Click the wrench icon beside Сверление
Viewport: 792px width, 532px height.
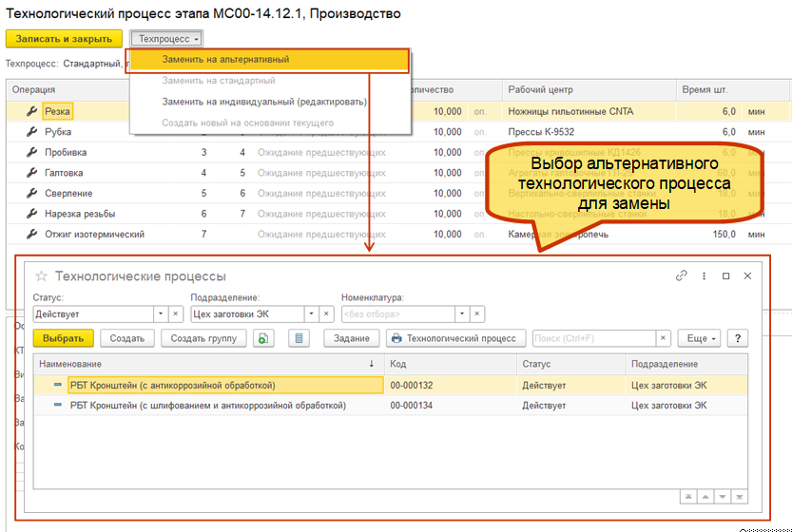coord(31,193)
